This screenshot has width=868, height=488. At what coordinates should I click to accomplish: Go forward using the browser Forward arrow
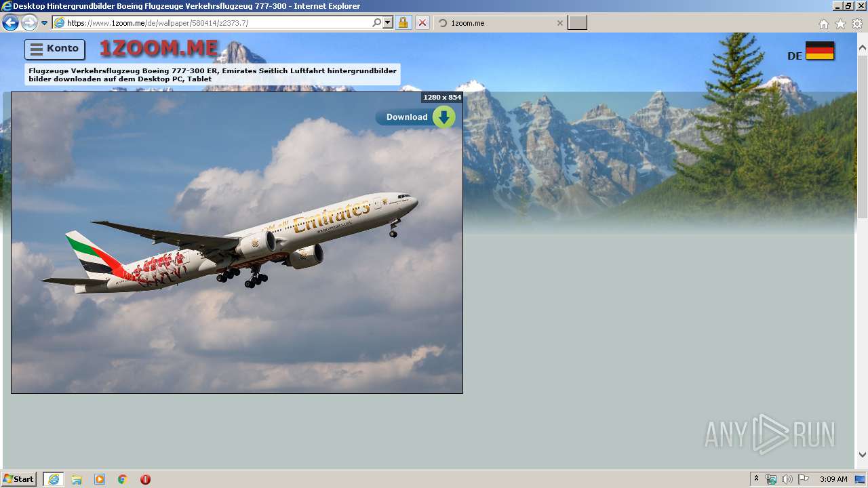coord(29,23)
